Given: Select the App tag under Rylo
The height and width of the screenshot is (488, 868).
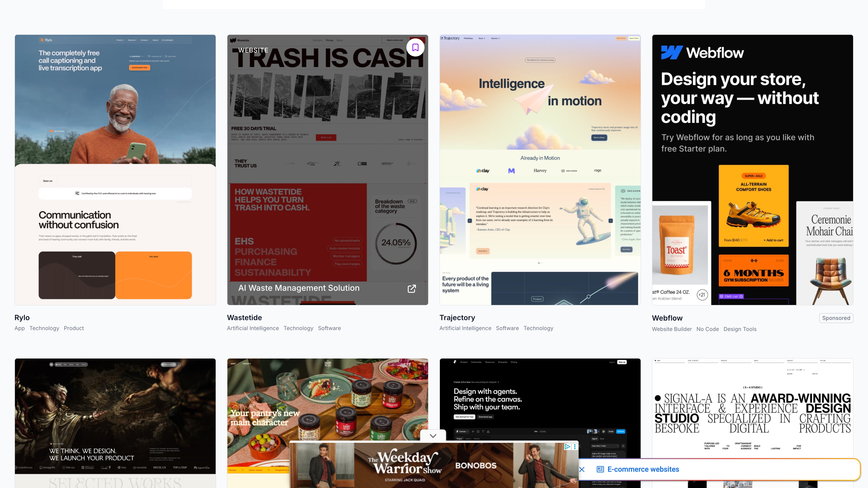Looking at the screenshot, I should [x=19, y=328].
